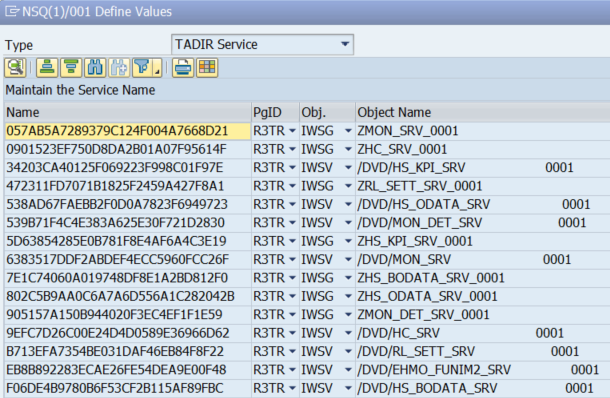Click the Details magnifier icon in toolbar
The width and height of the screenshot is (610, 398).
pyautogui.click(x=15, y=68)
